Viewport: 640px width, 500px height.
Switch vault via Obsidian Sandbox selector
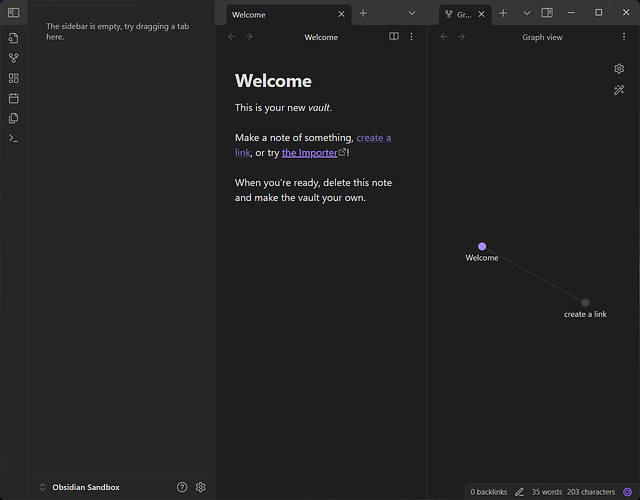(x=79, y=487)
